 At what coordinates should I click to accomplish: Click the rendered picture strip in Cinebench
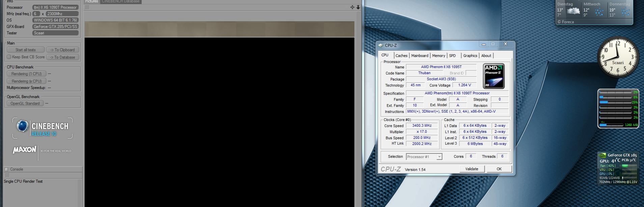pos(219,29)
